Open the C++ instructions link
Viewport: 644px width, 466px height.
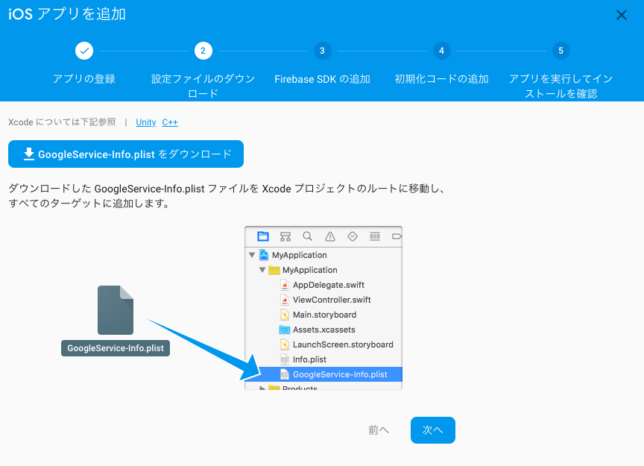pyautogui.click(x=170, y=122)
